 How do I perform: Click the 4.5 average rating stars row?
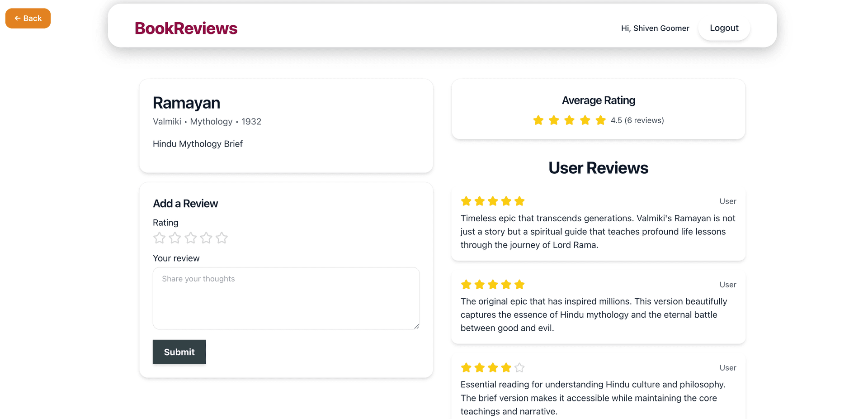click(569, 120)
